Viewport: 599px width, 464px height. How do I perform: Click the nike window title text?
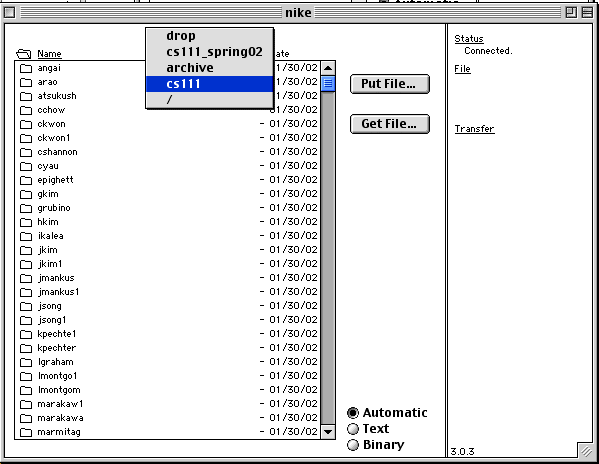coord(298,13)
